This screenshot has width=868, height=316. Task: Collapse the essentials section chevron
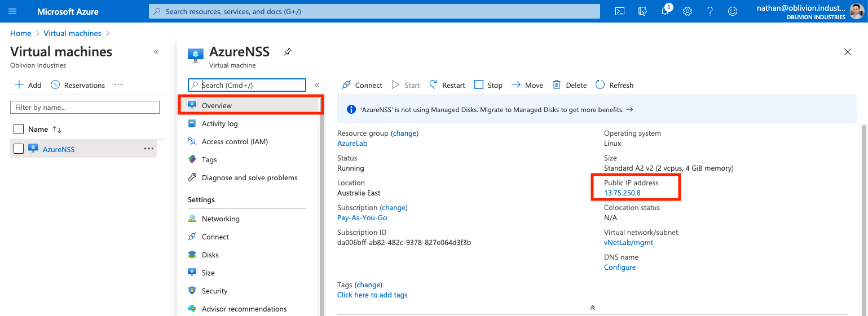click(x=592, y=308)
